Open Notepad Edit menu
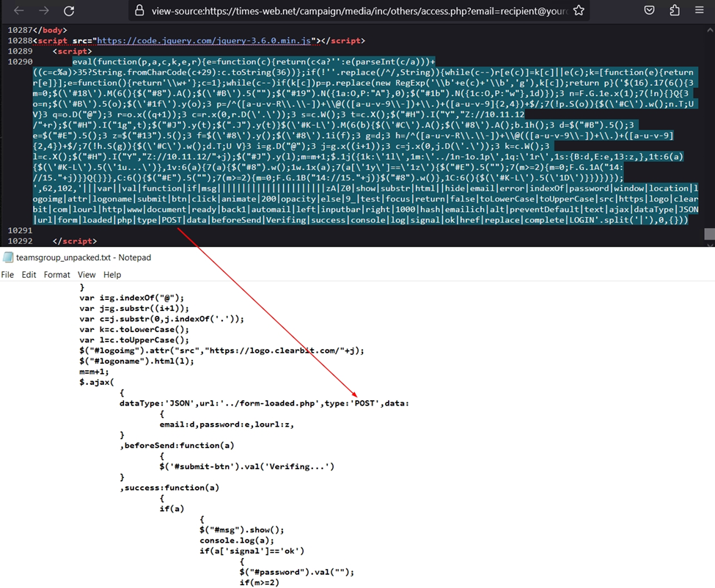 (29, 274)
